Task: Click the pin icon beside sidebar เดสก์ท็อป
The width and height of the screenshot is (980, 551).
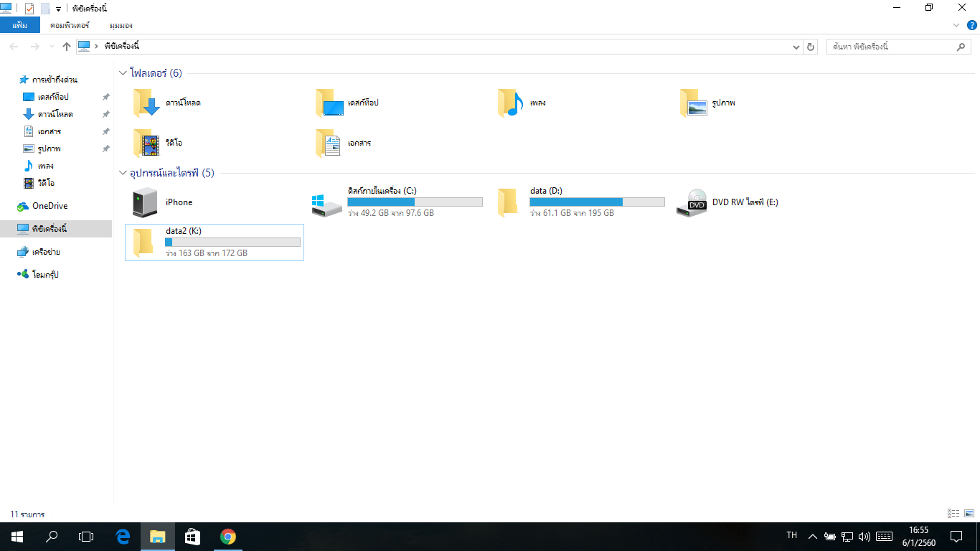Action: pos(105,97)
